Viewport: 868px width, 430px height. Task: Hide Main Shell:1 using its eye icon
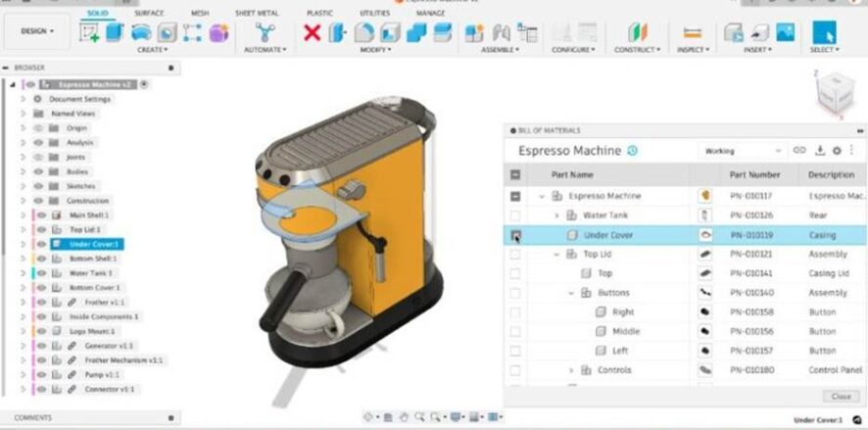coord(41,215)
